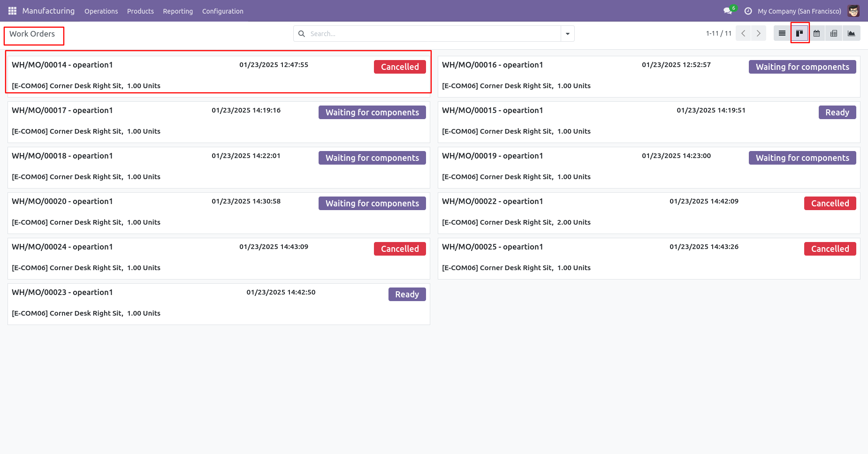The image size is (868, 454).
Task: Switch company via My Company (San Francisco)
Action: (x=799, y=11)
